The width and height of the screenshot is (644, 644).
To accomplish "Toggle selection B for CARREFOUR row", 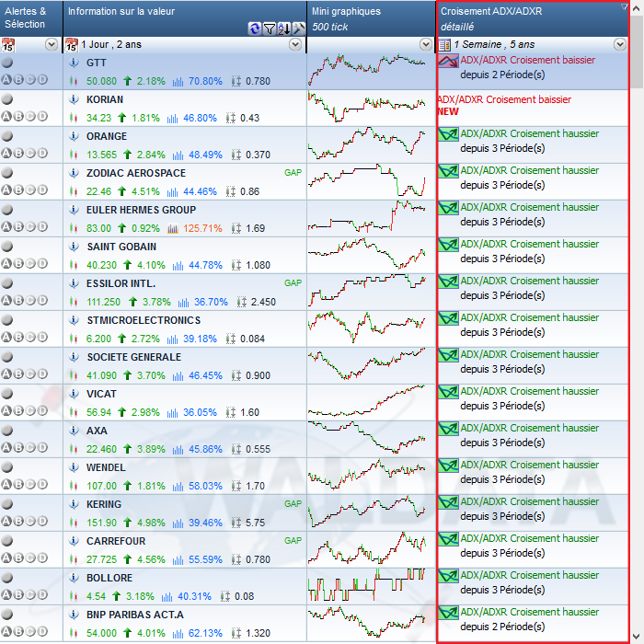I will click(x=18, y=558).
